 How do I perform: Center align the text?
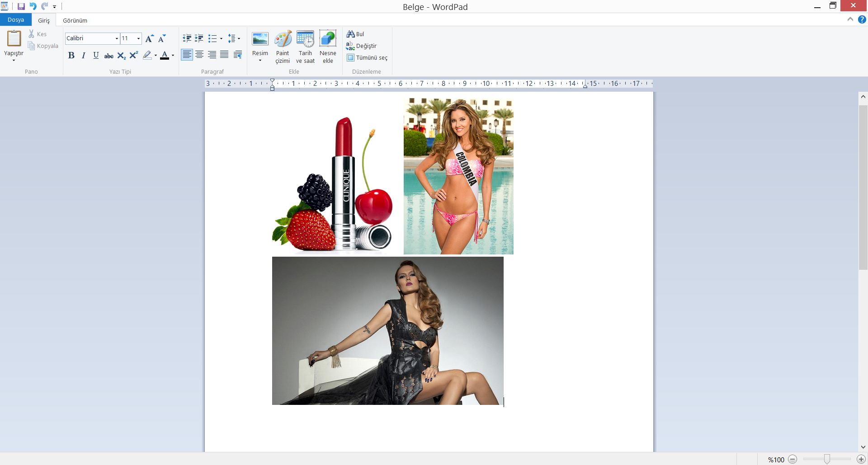pos(199,55)
